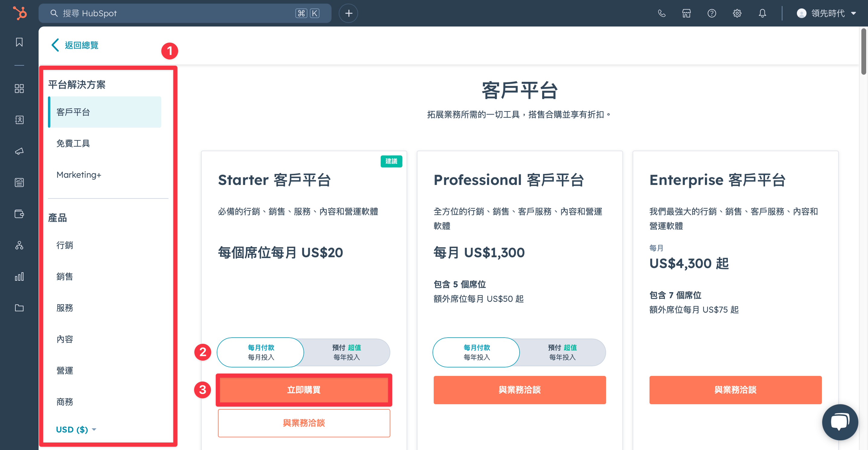Click the Professional 客戶平台 heading
This screenshot has height=450, width=868.
(x=508, y=180)
